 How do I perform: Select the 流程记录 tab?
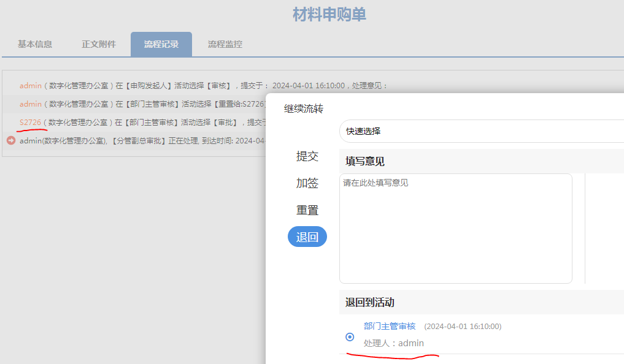click(161, 44)
